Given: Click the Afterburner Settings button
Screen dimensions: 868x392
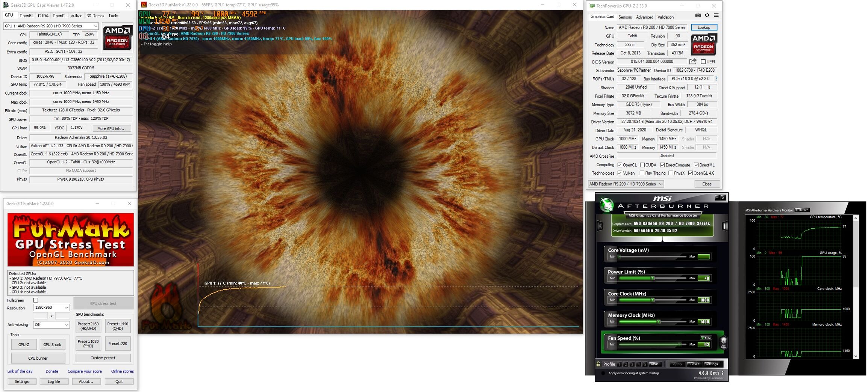Looking at the screenshot, I should tap(711, 364).
